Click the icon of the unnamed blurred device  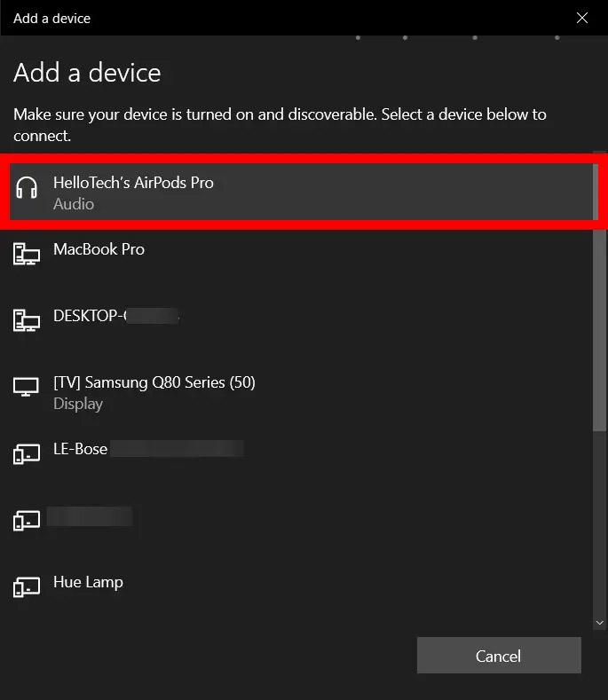click(x=27, y=521)
